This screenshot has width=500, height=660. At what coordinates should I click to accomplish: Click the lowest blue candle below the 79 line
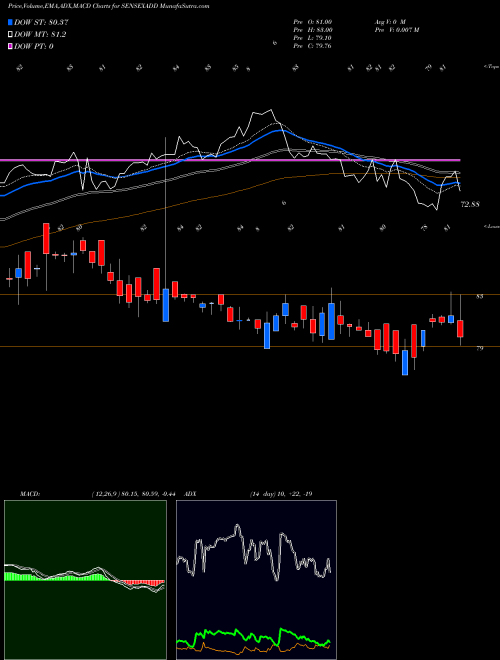(405, 362)
